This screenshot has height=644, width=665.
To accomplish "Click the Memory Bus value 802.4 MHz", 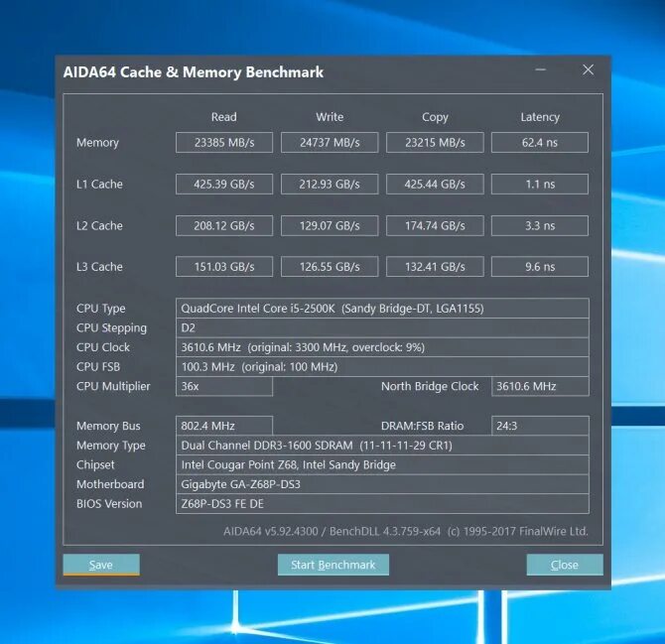I will 224,426.
